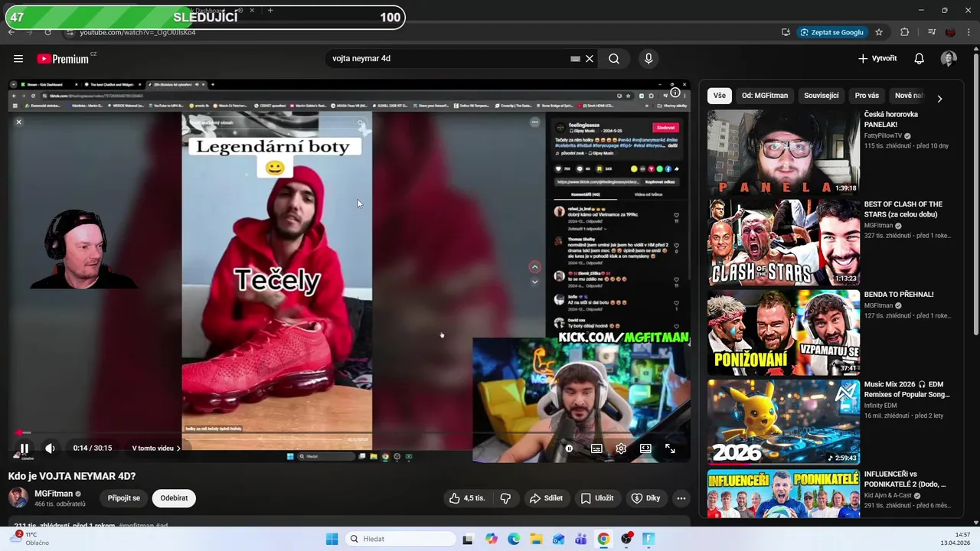Click 'Zeptat se Googlu' lens button
980x551 pixels.
(831, 32)
